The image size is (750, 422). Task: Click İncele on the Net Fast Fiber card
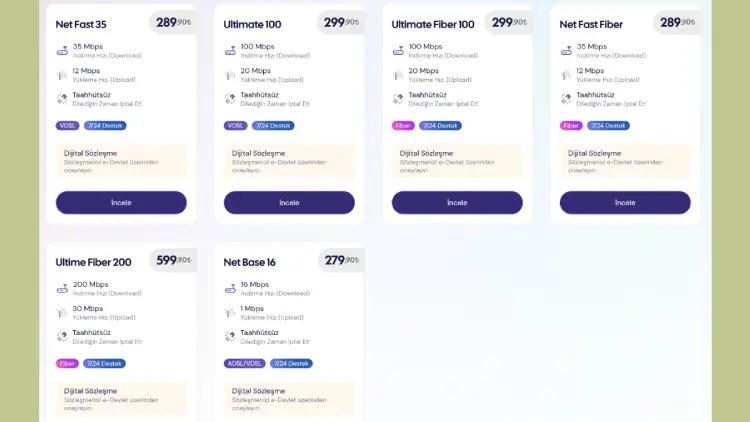point(625,202)
